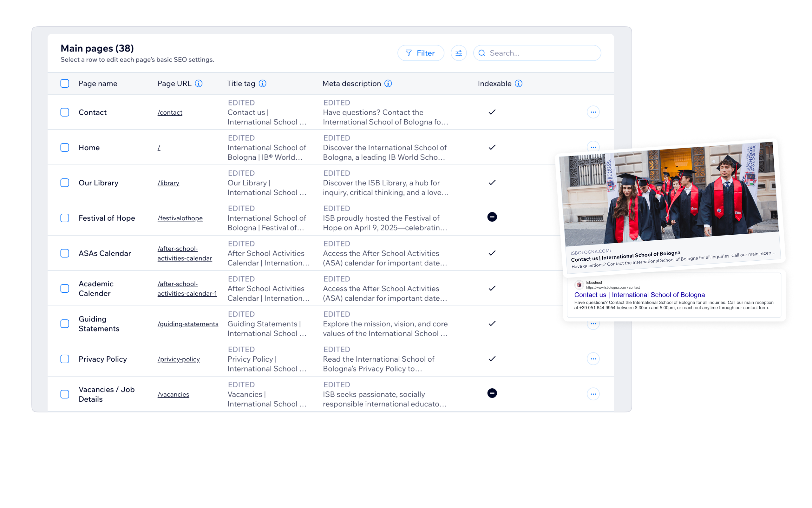Click the Home row title tag text
This screenshot has height=508, width=812.
click(x=267, y=152)
